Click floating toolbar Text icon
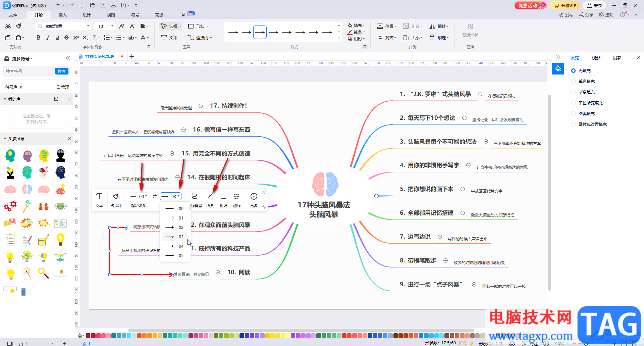The height and width of the screenshot is (346, 644). coord(99,200)
